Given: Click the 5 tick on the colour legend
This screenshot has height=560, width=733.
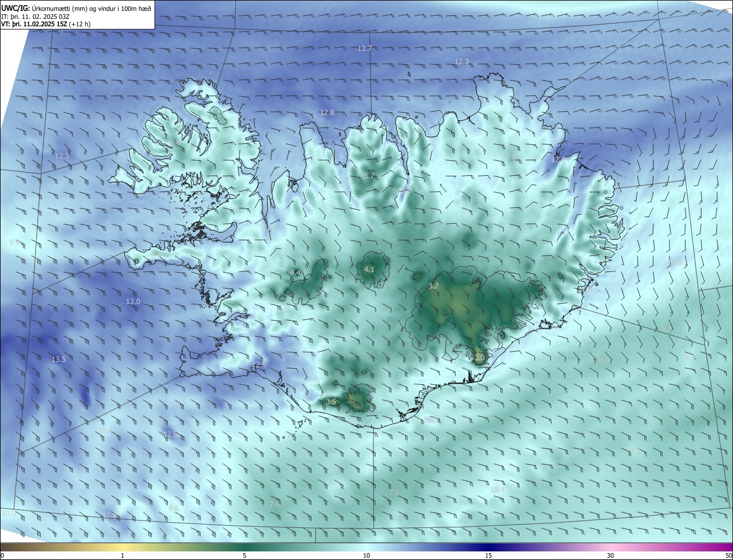Looking at the screenshot, I should click(x=245, y=556).
